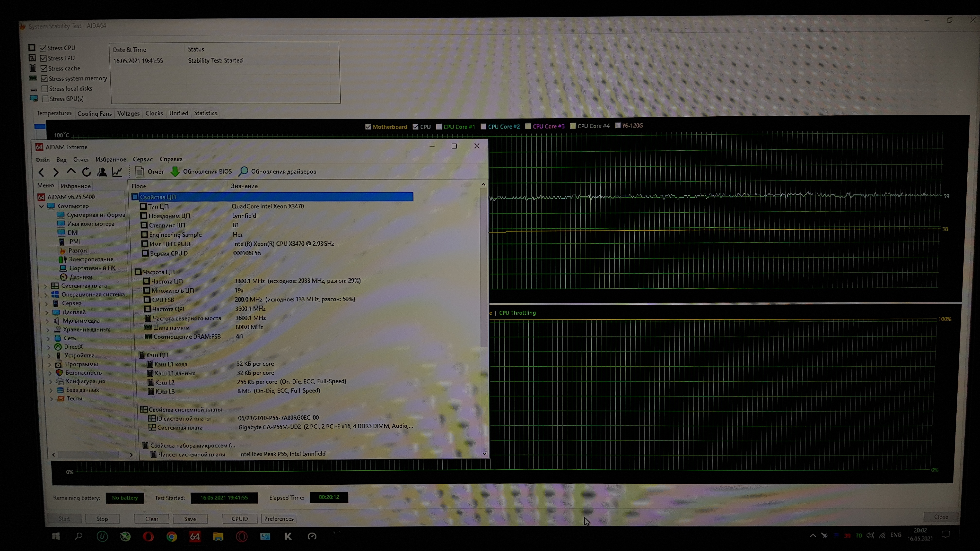Collapse the Компьютер tree node
The width and height of the screenshot is (980, 551).
pos(42,206)
